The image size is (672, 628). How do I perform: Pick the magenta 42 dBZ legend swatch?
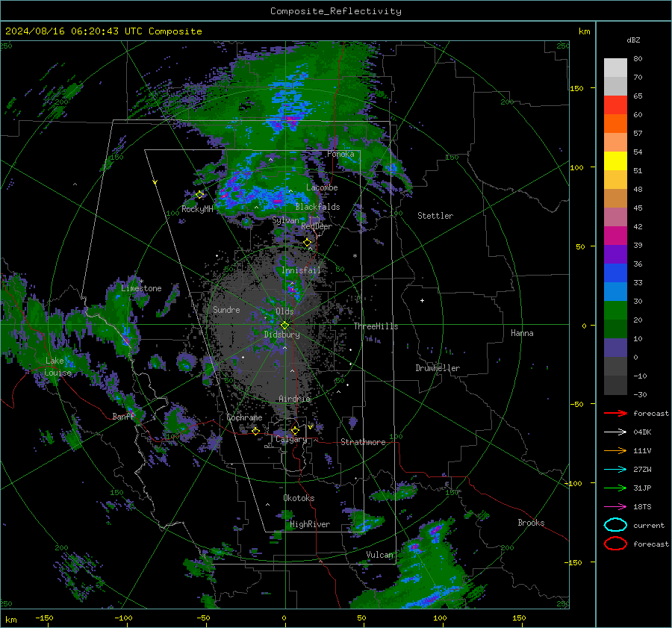click(x=615, y=235)
